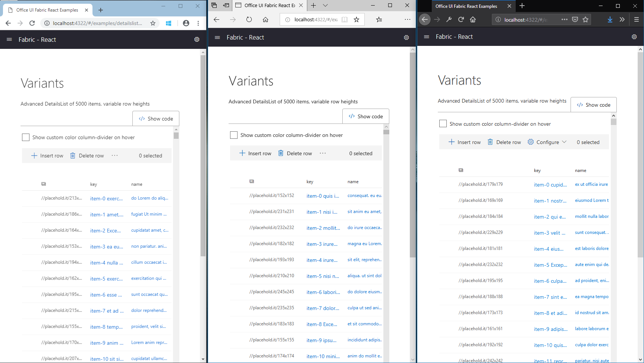
Task: Save page to Pocket in Firefox address bar
Action: point(575,19)
